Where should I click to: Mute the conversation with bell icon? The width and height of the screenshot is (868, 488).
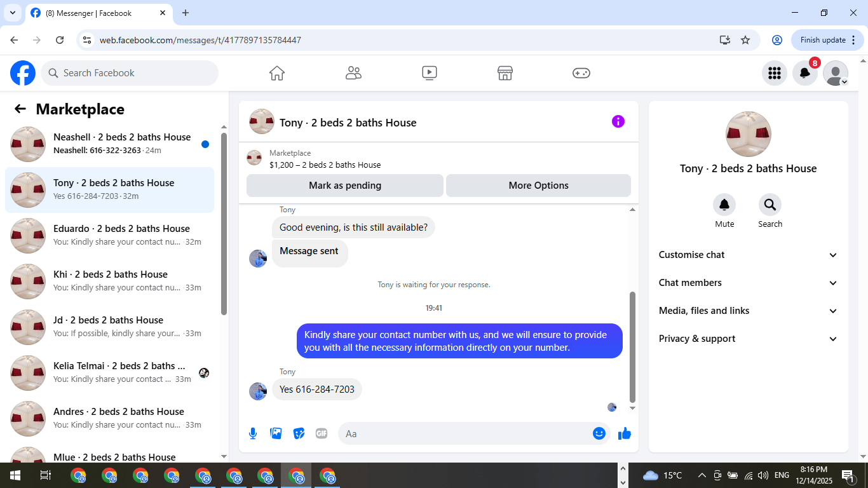click(x=724, y=205)
